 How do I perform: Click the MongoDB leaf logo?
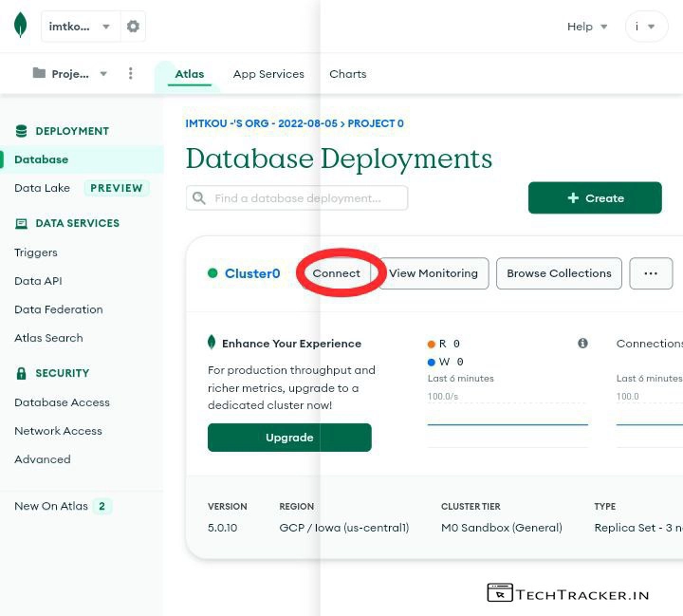[20, 26]
